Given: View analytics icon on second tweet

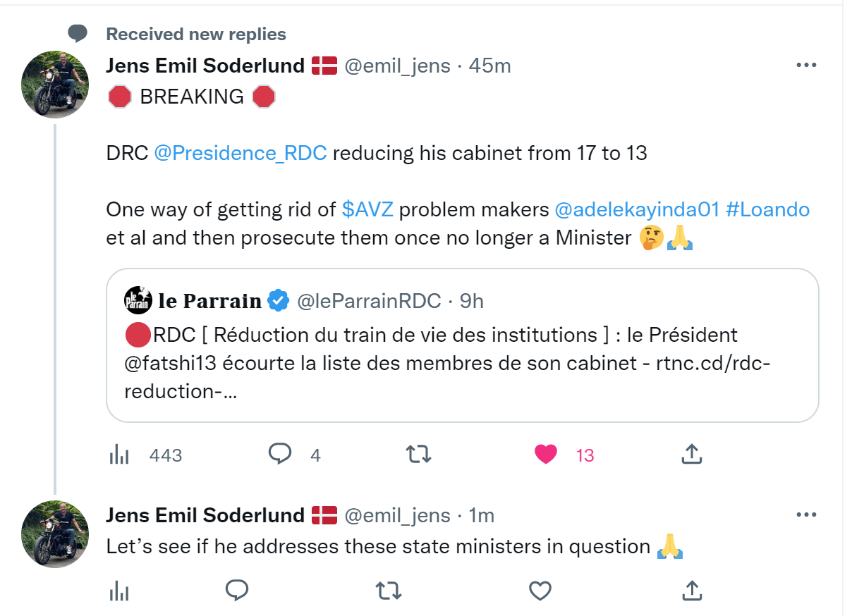Looking at the screenshot, I should point(119,591).
